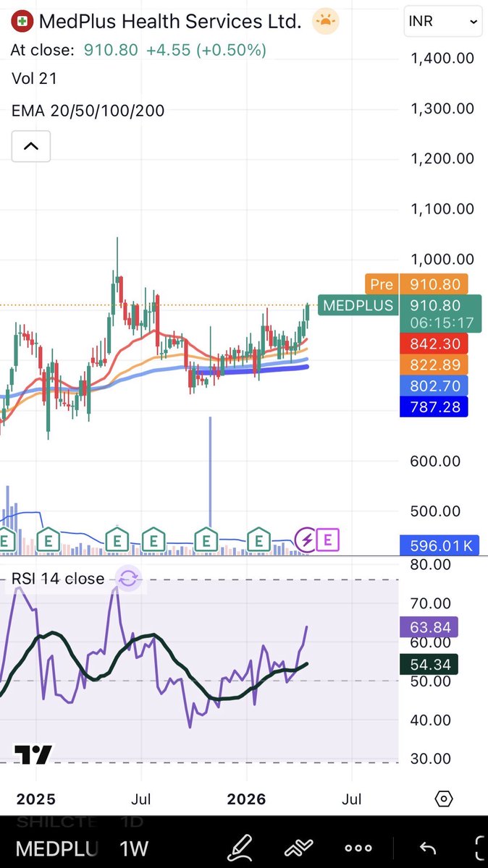Tap the 1,400.00 price axis label

coord(443,58)
